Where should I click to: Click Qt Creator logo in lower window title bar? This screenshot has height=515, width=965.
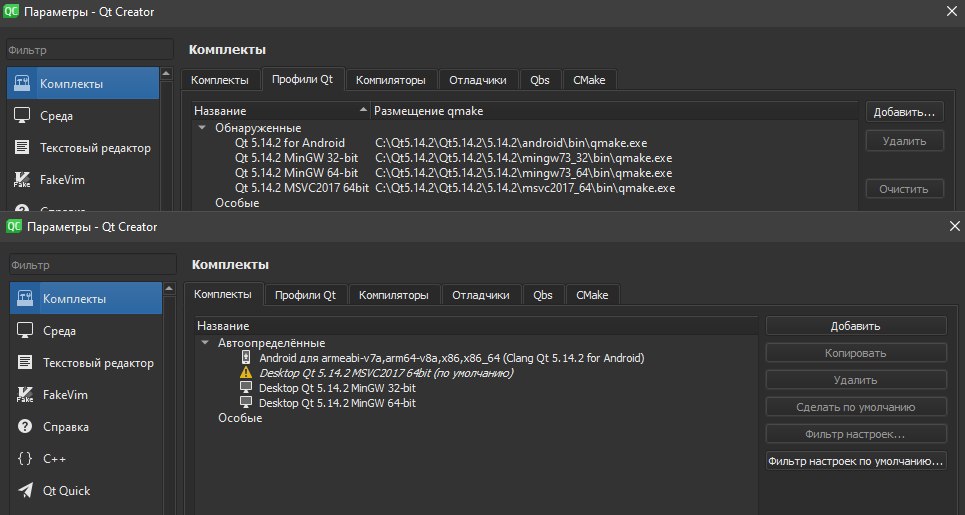tap(14, 226)
